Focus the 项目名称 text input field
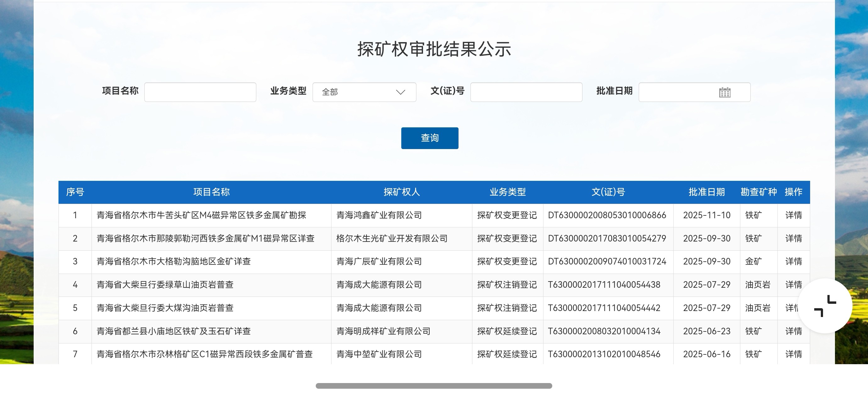 [200, 92]
